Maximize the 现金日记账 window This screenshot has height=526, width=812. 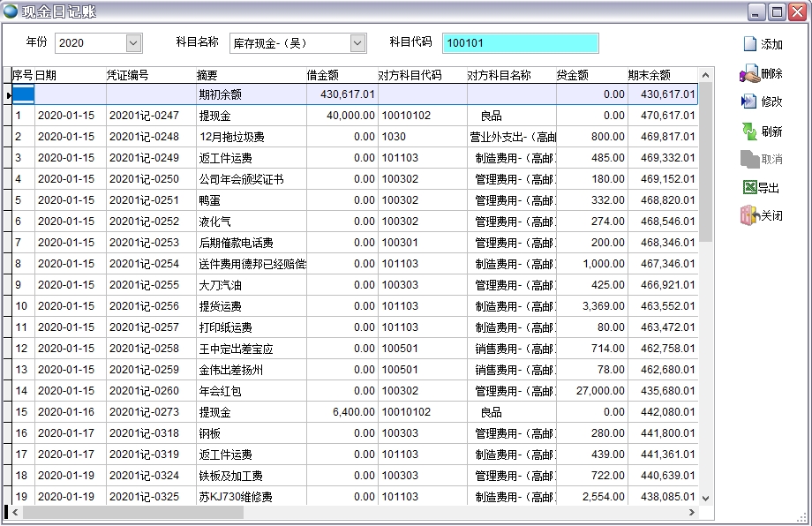point(777,11)
